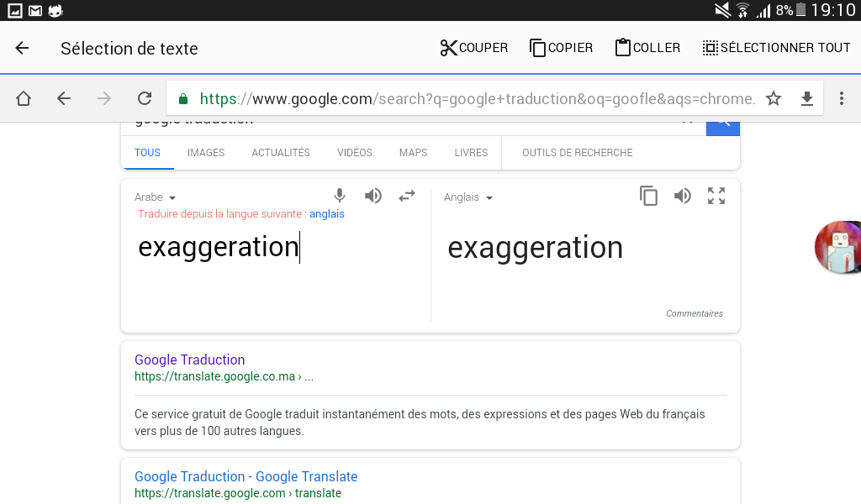Tap the back arrow beside Sélection de texte
Image resolution: width=861 pixels, height=504 pixels.
22,48
